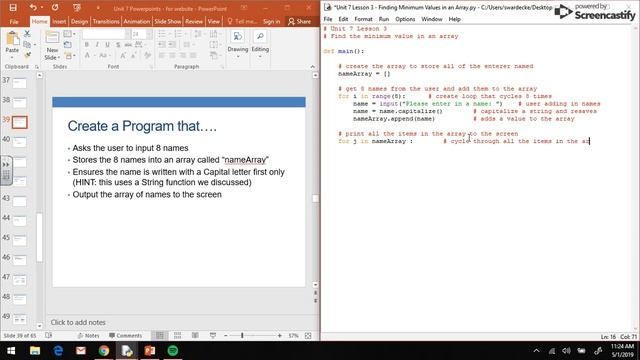
Task: Copy selection in Clipboard group
Action: coord(27,44)
